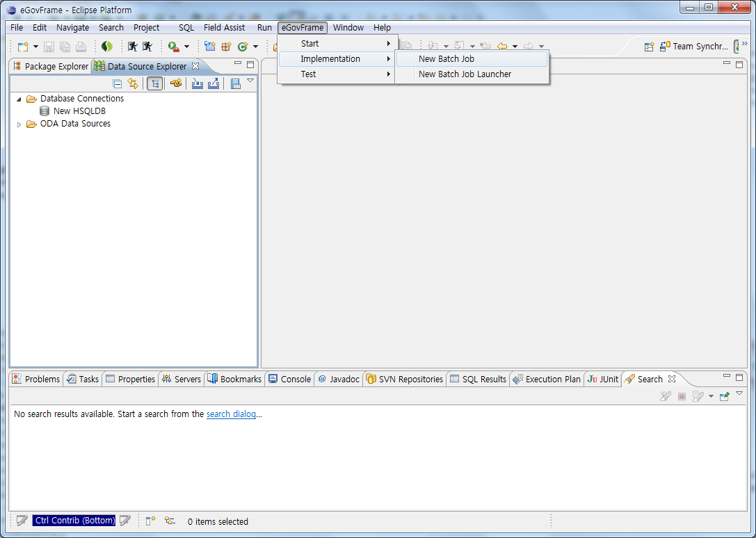Open the Data Source Explorer view menu triangle
This screenshot has width=756, height=538.
point(250,81)
